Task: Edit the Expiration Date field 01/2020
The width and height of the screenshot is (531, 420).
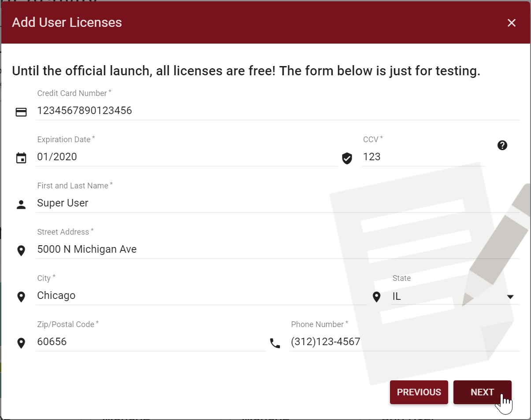Action: tap(187, 157)
